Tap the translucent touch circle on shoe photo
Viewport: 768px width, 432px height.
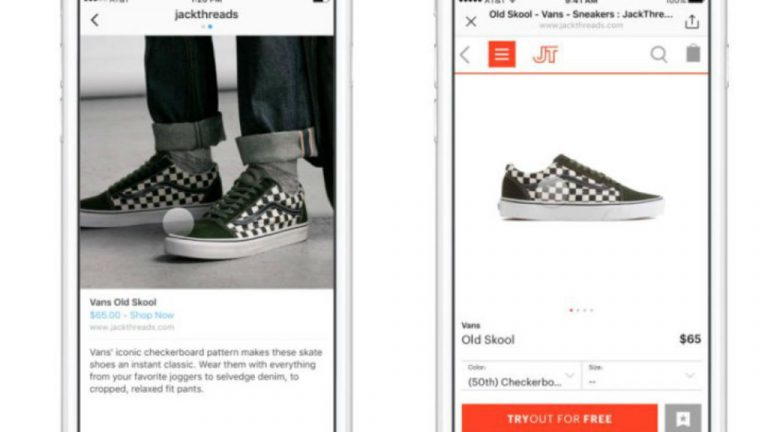click(x=178, y=222)
